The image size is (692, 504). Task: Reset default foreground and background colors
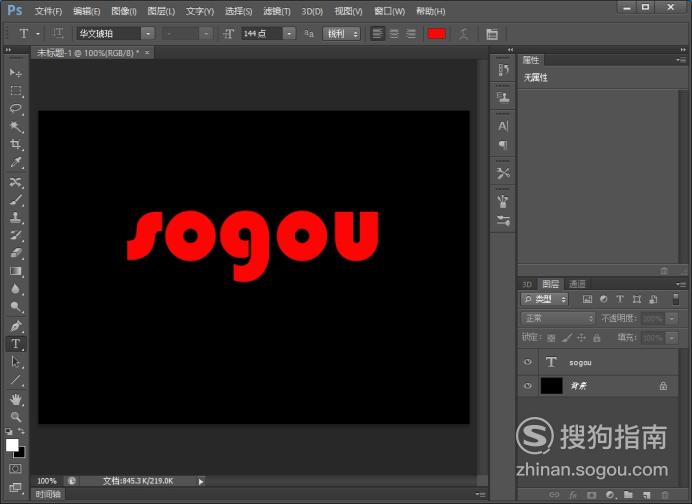tap(9, 431)
